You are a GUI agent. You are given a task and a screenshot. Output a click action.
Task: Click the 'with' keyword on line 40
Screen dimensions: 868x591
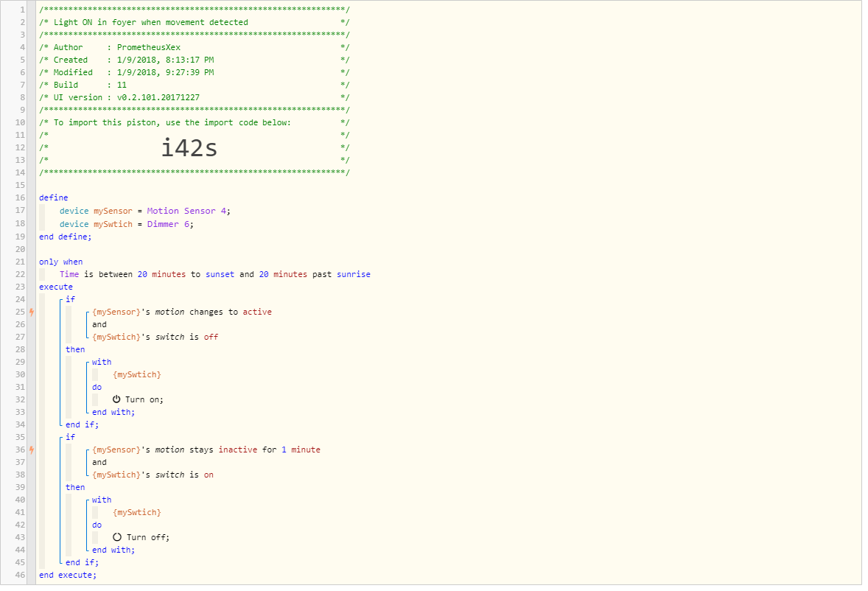tap(102, 500)
